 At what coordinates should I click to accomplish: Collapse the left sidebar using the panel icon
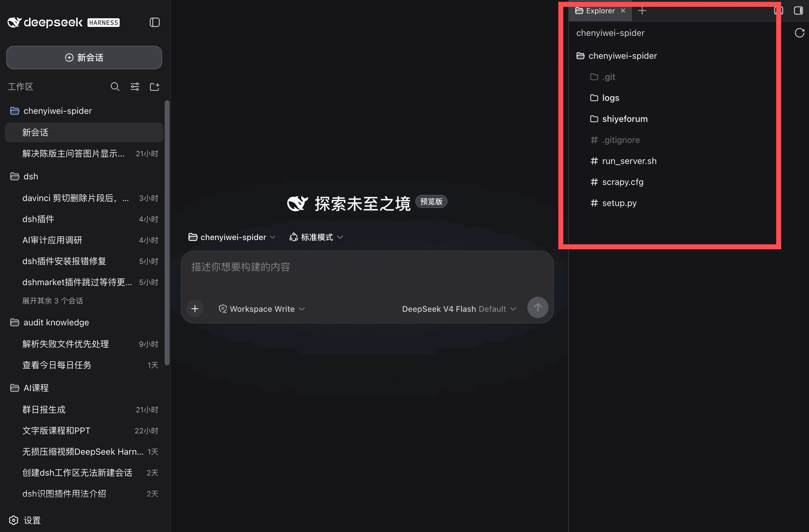pos(155,22)
